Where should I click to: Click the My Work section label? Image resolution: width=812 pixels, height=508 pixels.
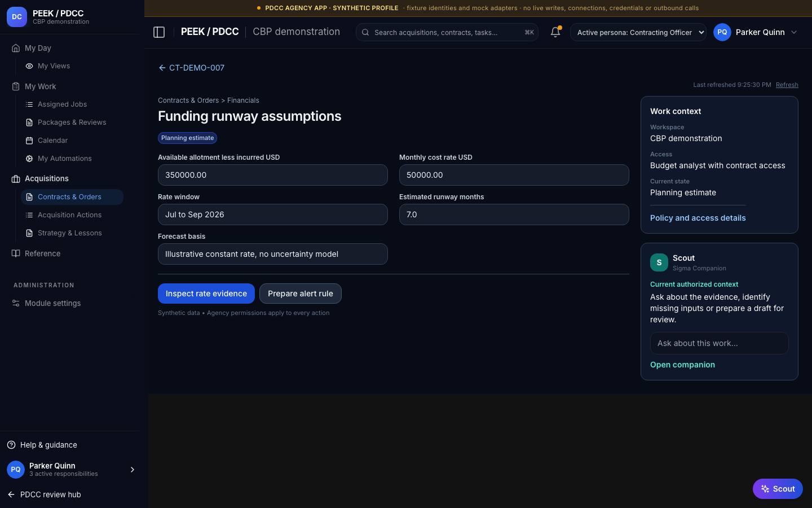pos(41,86)
